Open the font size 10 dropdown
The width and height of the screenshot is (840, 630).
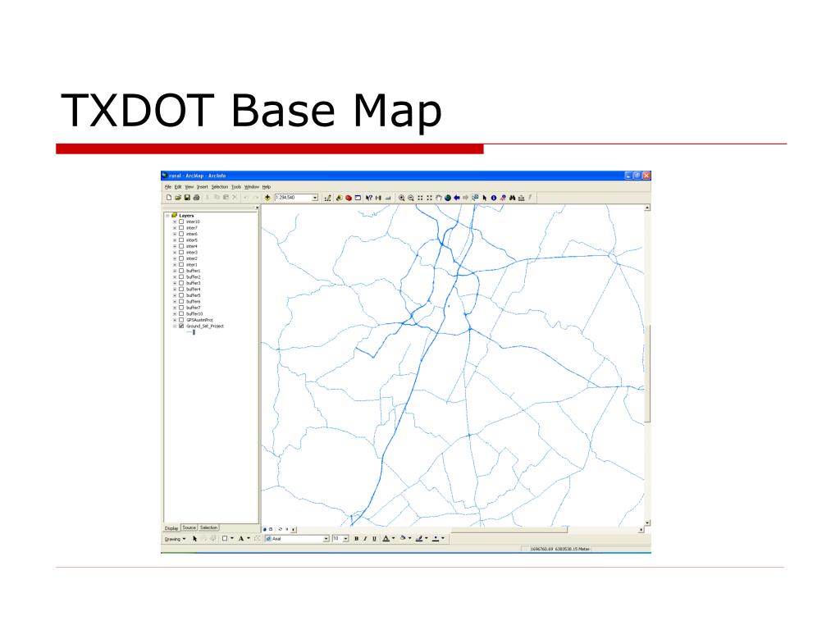(345, 538)
